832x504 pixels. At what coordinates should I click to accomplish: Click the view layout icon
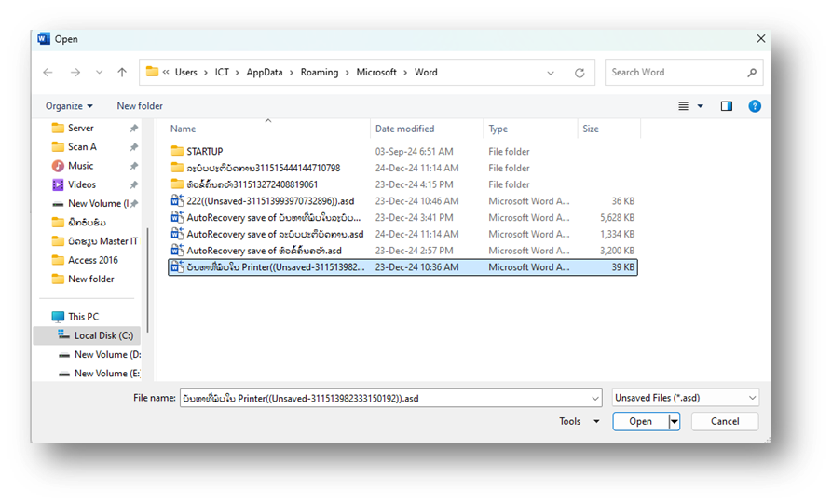point(684,106)
